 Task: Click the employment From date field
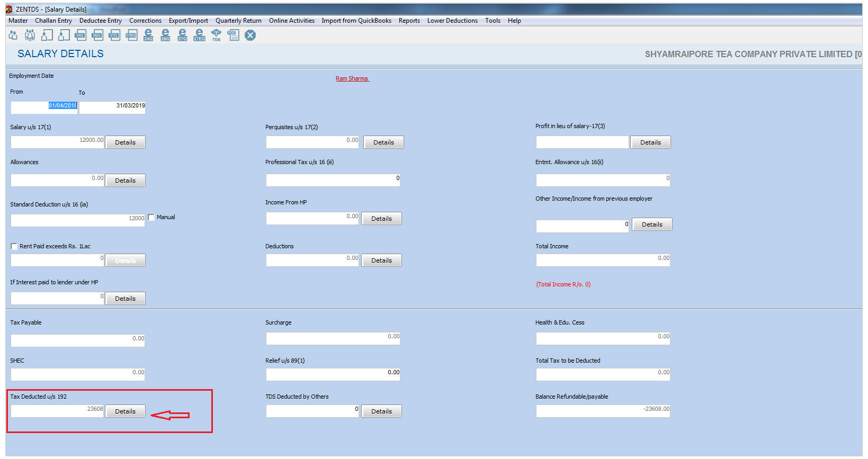point(44,107)
